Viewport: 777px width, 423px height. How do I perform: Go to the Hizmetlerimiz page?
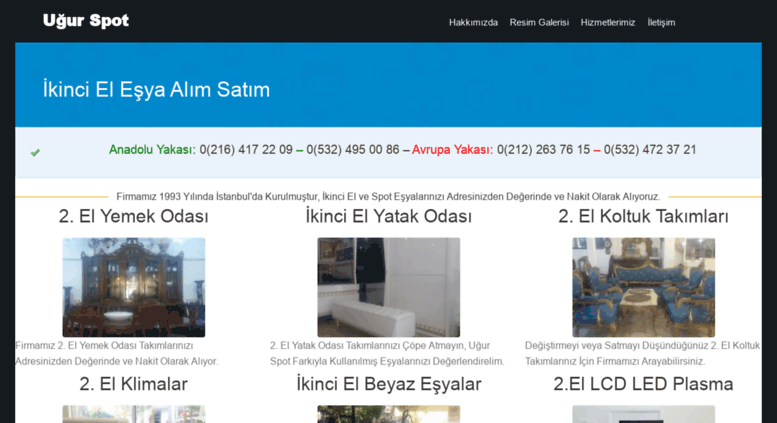[608, 22]
